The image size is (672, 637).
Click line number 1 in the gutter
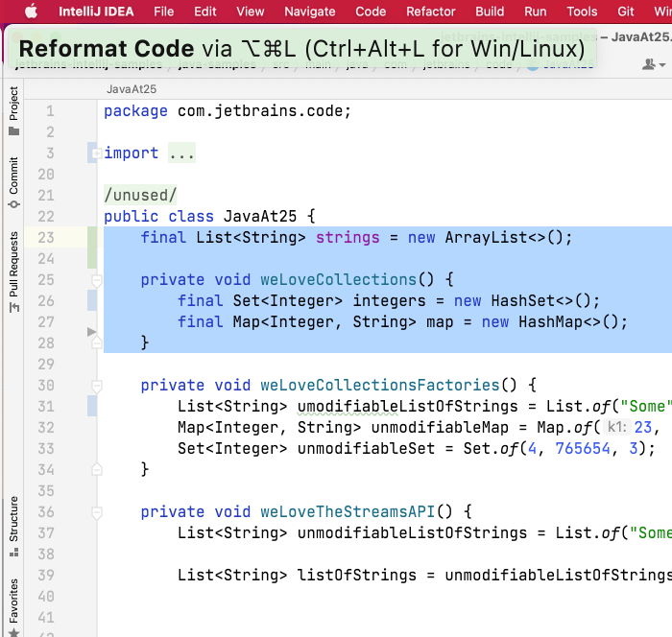pos(50,111)
